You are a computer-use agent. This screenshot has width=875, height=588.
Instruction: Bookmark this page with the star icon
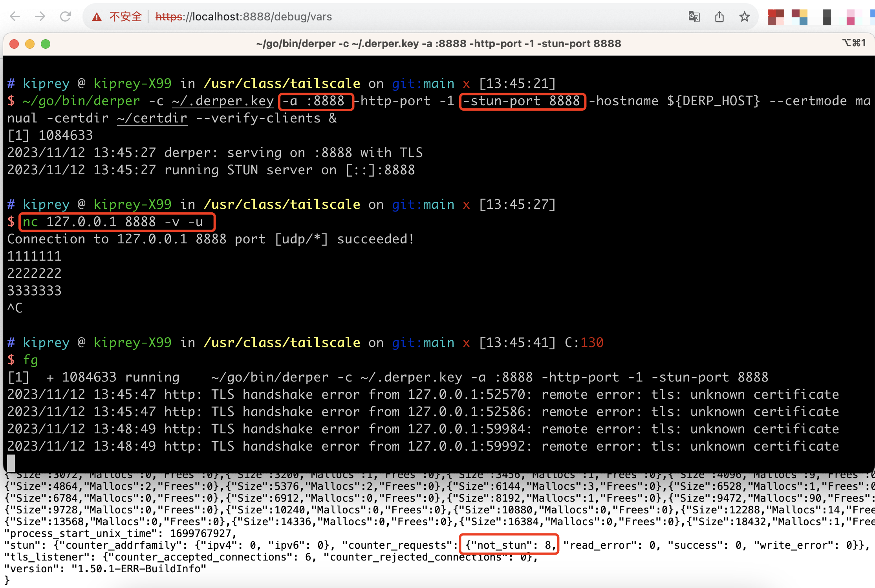click(744, 16)
